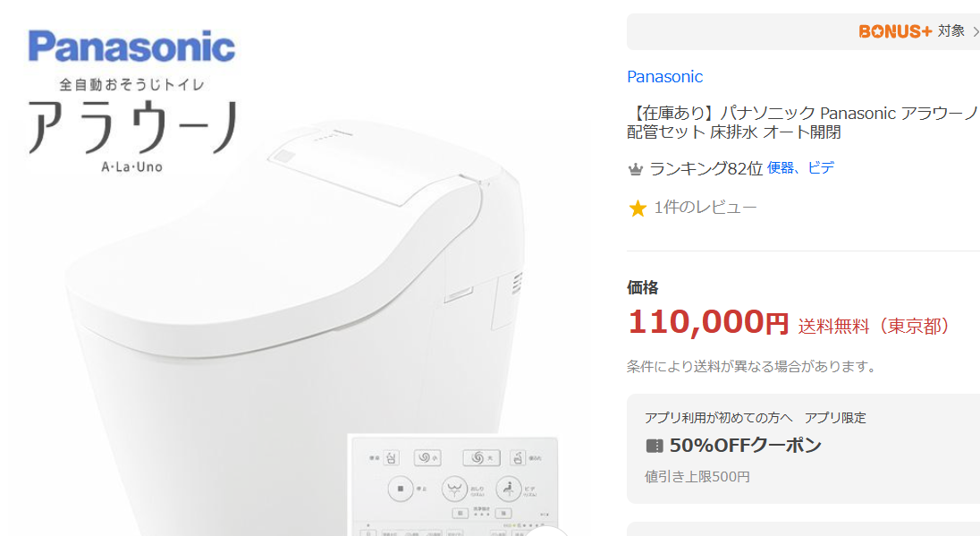Image resolution: width=980 pixels, height=536 pixels.
Task: Click the 送料無料（東京都）shipping text
Action: click(873, 326)
